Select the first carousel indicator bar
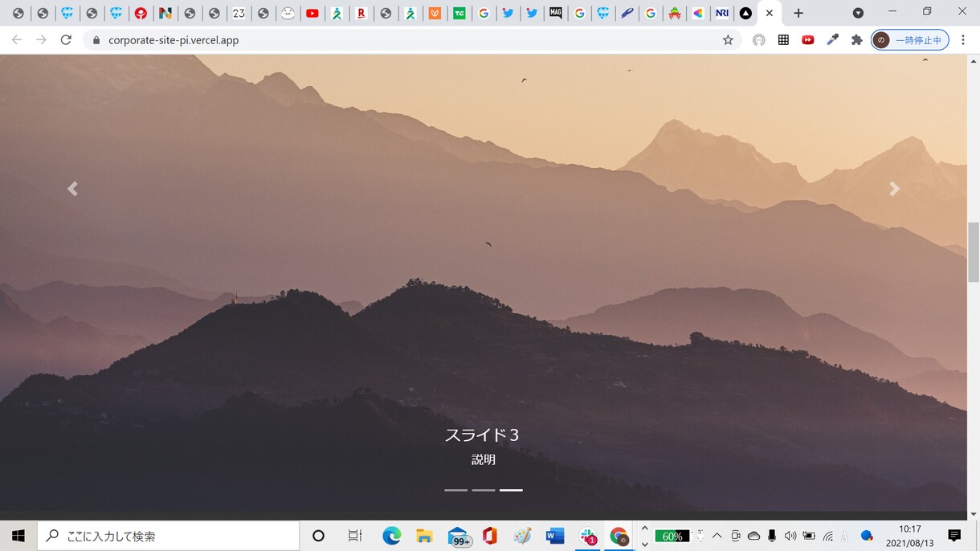The image size is (980, 551). (x=455, y=490)
